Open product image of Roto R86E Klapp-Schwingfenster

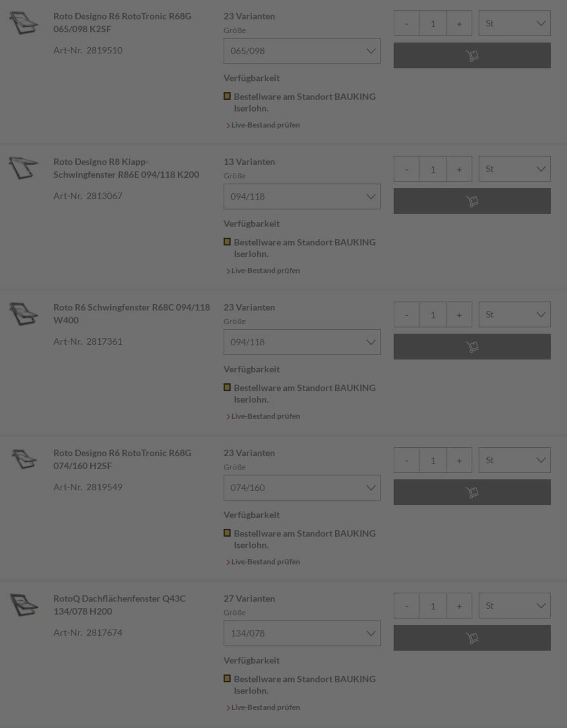[x=24, y=168]
